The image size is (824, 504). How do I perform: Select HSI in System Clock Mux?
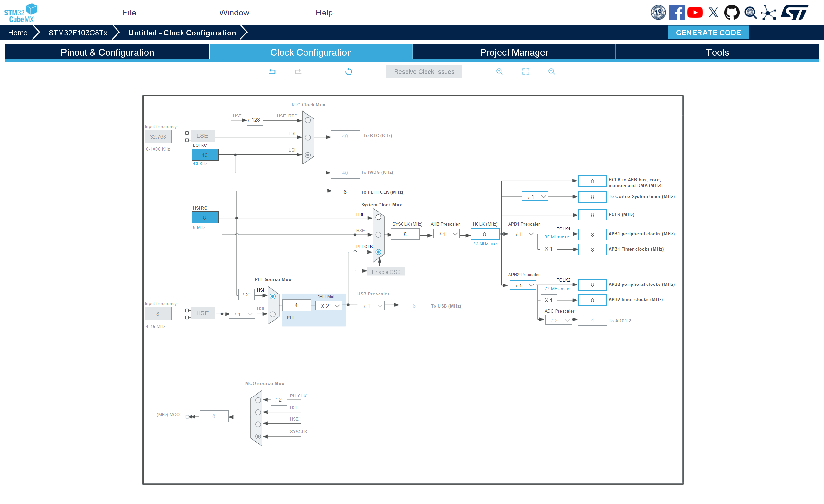[378, 217]
